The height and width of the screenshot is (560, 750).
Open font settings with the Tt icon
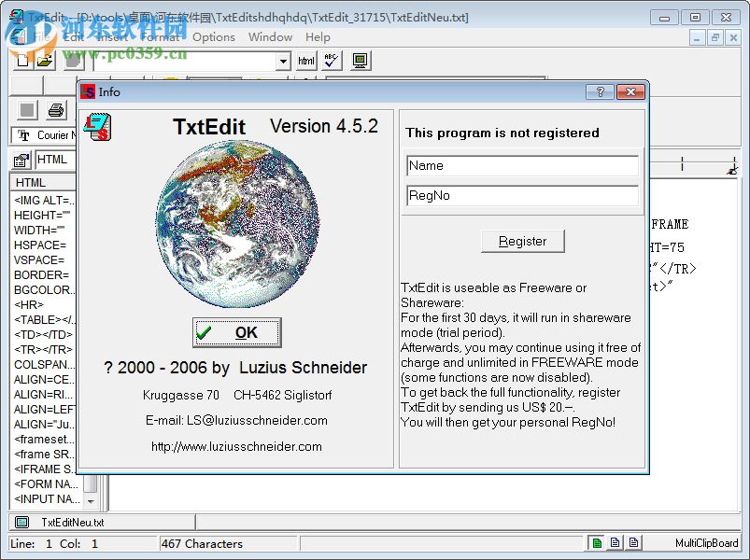pos(21,135)
